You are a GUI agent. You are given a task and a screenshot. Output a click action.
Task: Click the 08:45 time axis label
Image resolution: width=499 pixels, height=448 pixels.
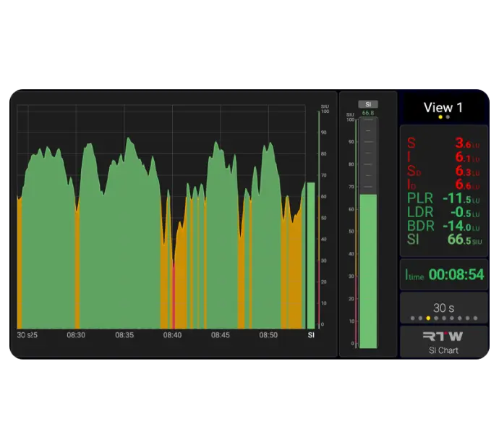[x=221, y=335]
